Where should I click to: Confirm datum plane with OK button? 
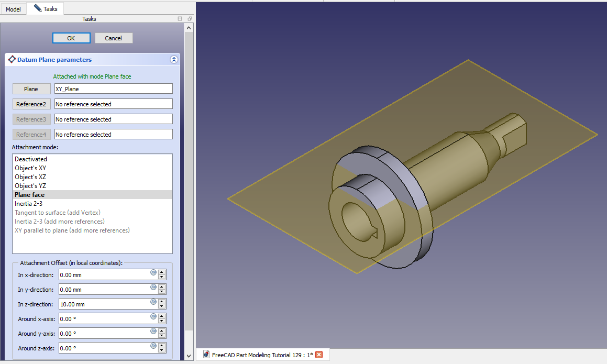[71, 38]
